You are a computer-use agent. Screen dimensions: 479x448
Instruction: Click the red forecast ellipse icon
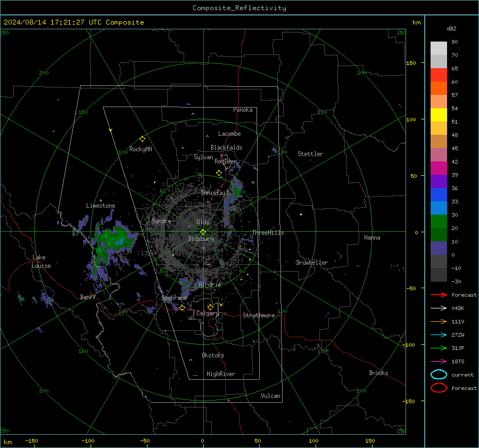click(439, 388)
